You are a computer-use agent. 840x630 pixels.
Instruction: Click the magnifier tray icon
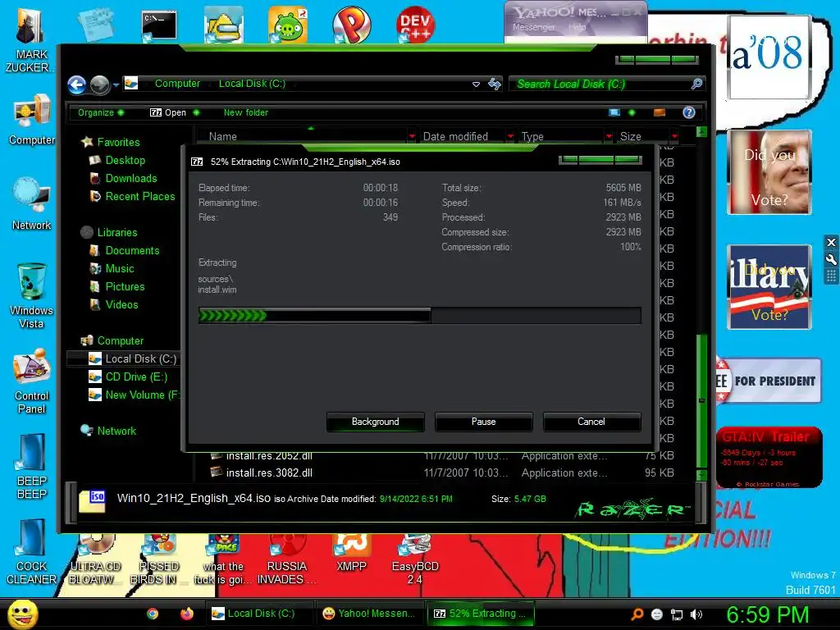(x=637, y=614)
